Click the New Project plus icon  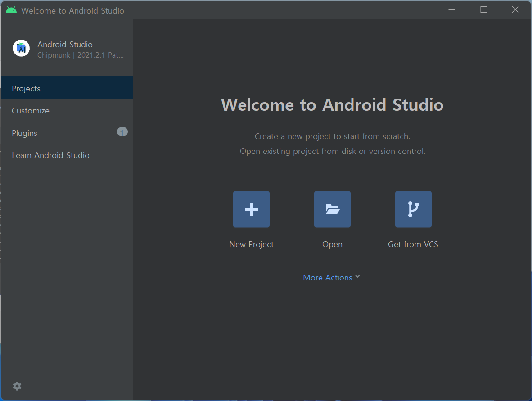coord(251,209)
